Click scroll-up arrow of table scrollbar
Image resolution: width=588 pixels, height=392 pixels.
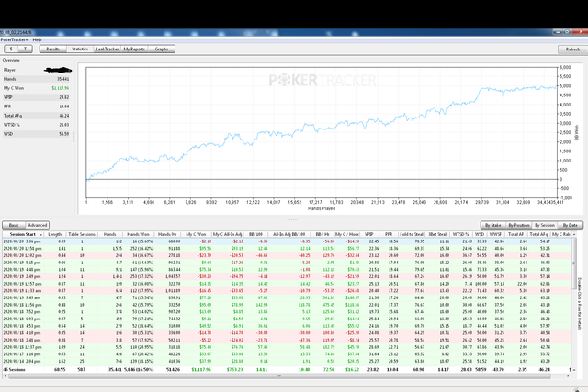tap(574, 234)
